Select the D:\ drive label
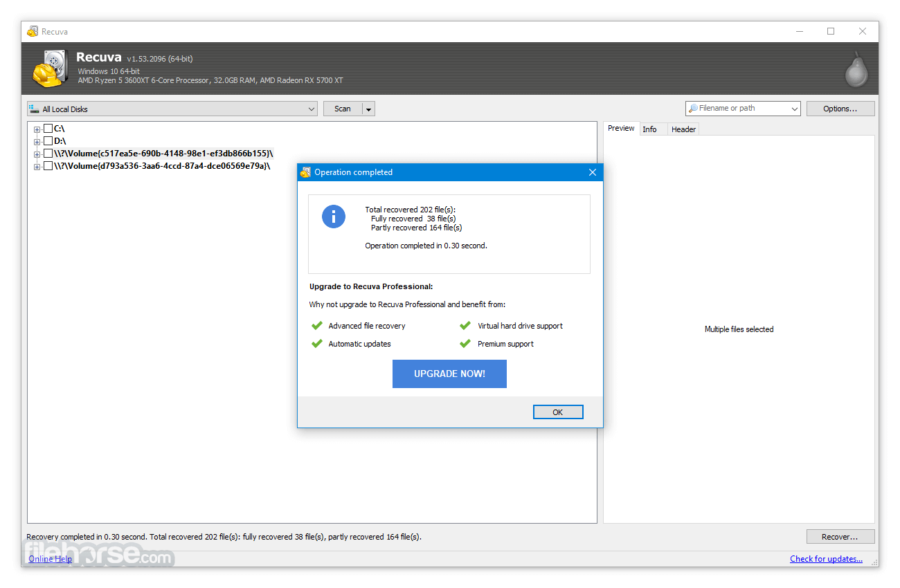Screen dimensions: 900x588 click(60, 141)
